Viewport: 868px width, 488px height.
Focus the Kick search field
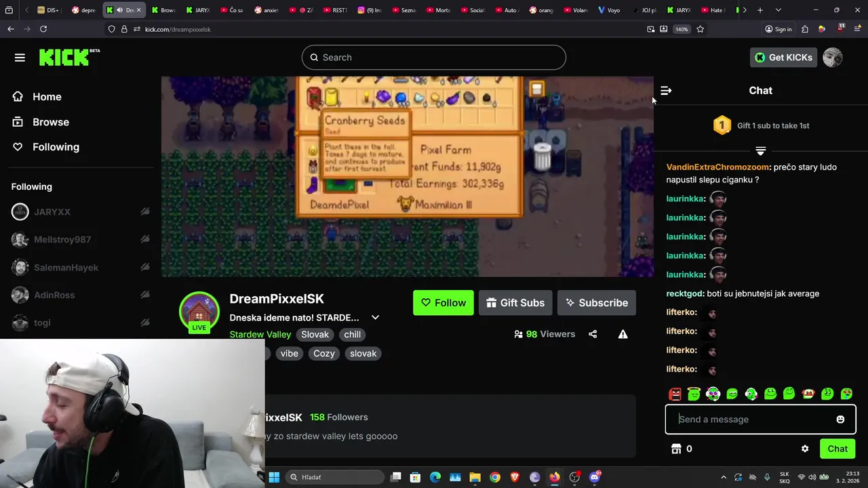[434, 58]
